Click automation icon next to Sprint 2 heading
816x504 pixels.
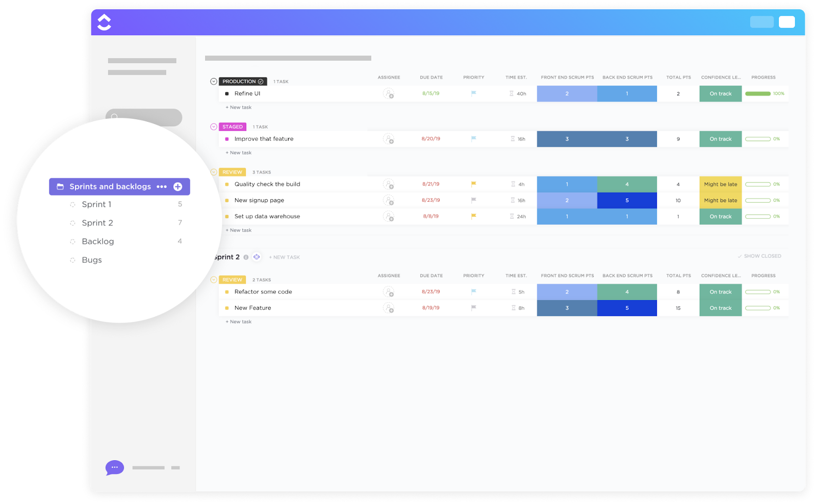(x=257, y=257)
